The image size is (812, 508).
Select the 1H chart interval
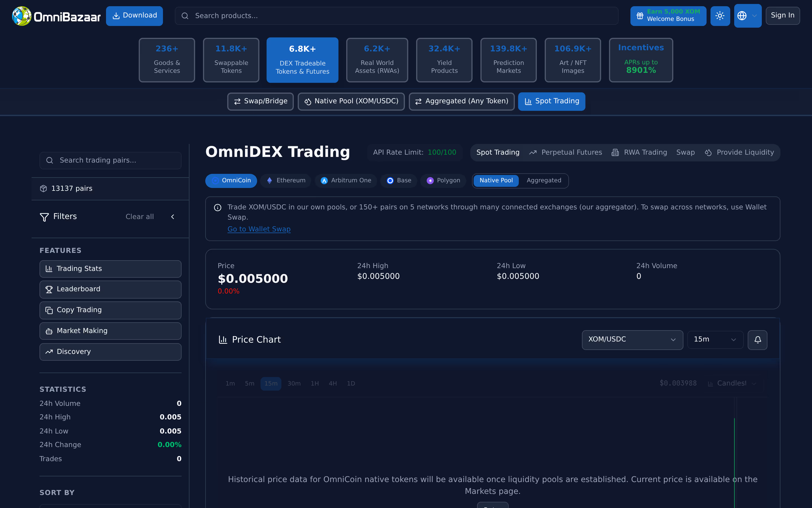315,384
